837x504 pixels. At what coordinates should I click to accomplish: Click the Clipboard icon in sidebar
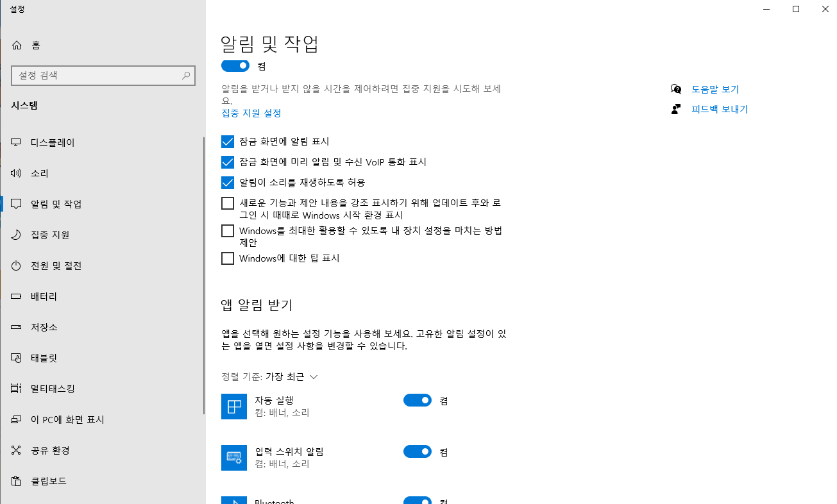(x=17, y=481)
